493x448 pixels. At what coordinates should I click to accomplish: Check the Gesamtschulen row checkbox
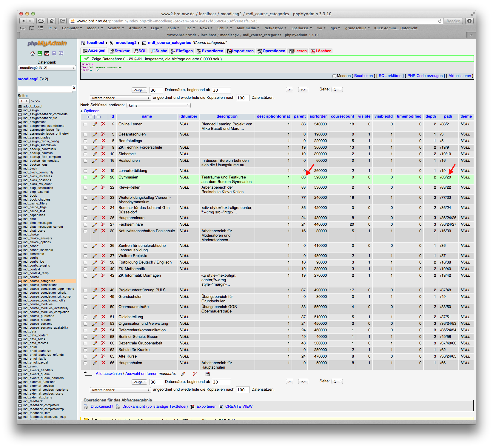[x=85, y=135]
